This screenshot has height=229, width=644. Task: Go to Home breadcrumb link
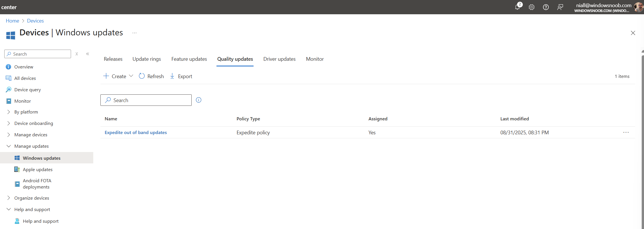(13, 21)
